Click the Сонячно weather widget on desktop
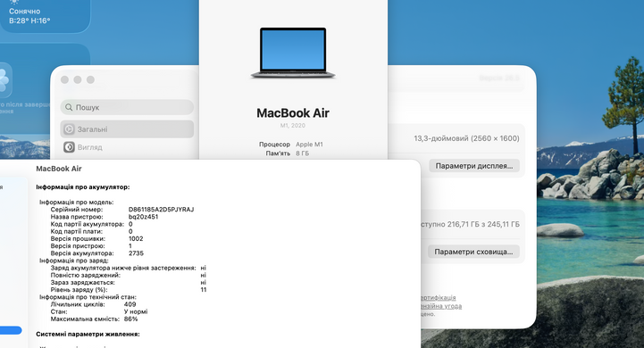 tap(46, 15)
